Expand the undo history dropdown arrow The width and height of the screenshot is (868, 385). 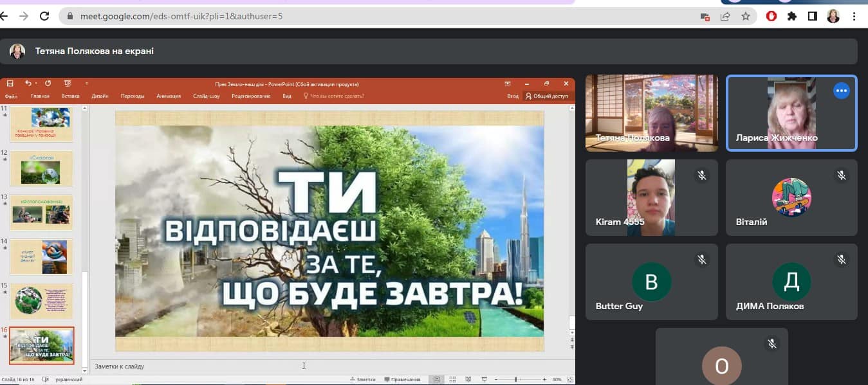37,84
